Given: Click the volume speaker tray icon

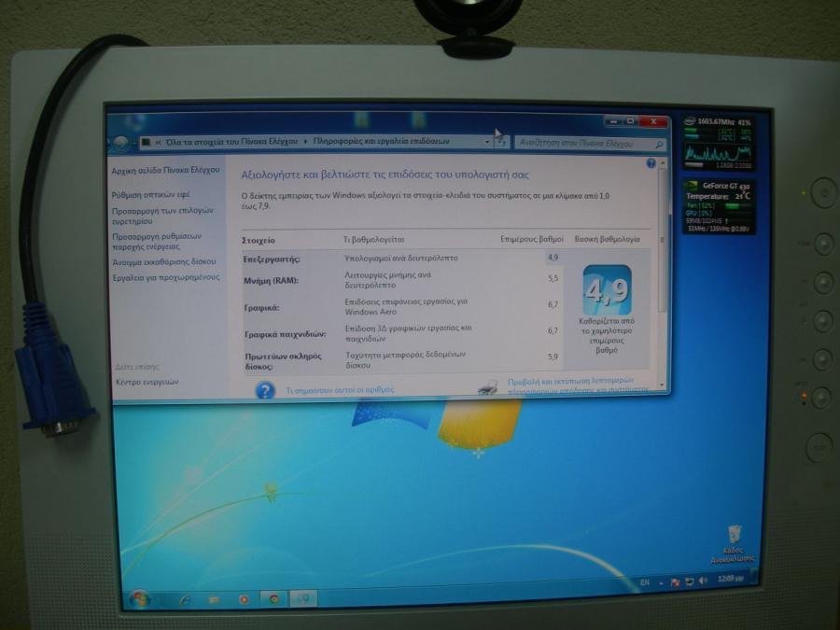Looking at the screenshot, I should click(x=703, y=581).
